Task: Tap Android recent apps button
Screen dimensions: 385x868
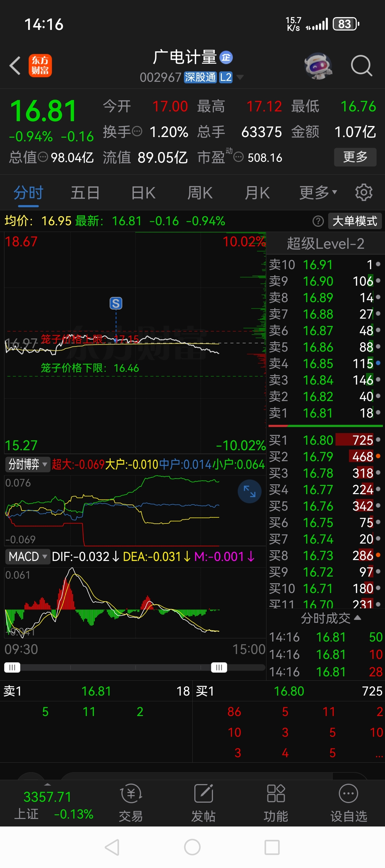Action: (272, 847)
